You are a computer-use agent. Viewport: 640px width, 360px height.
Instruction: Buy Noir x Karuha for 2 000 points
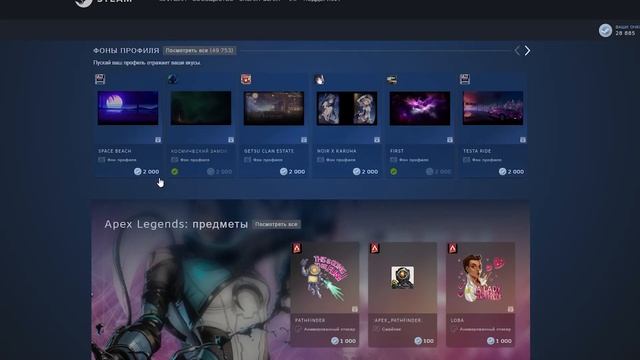[365, 172]
